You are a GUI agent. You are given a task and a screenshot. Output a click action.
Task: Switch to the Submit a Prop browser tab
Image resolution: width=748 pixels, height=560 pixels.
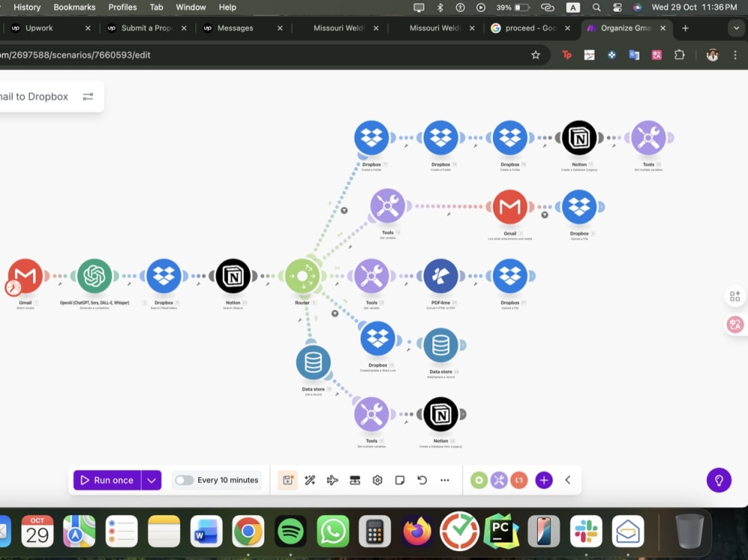(146, 28)
